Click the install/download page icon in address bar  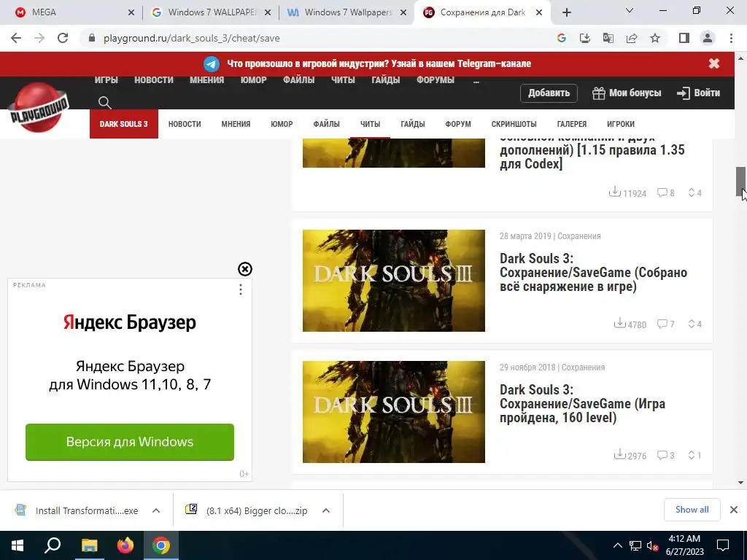(x=585, y=38)
